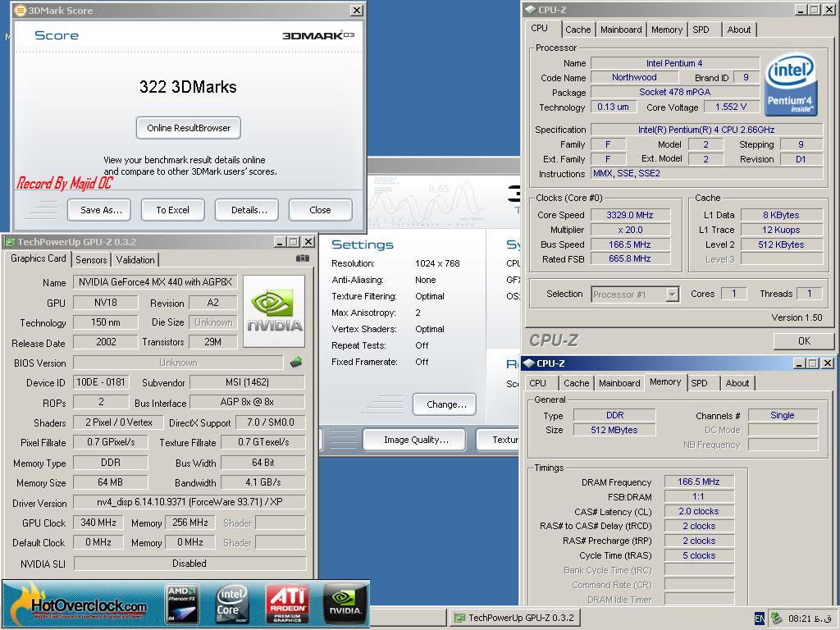Click the 322 3DMarks score text
This screenshot has width=840, height=630.
[188, 87]
